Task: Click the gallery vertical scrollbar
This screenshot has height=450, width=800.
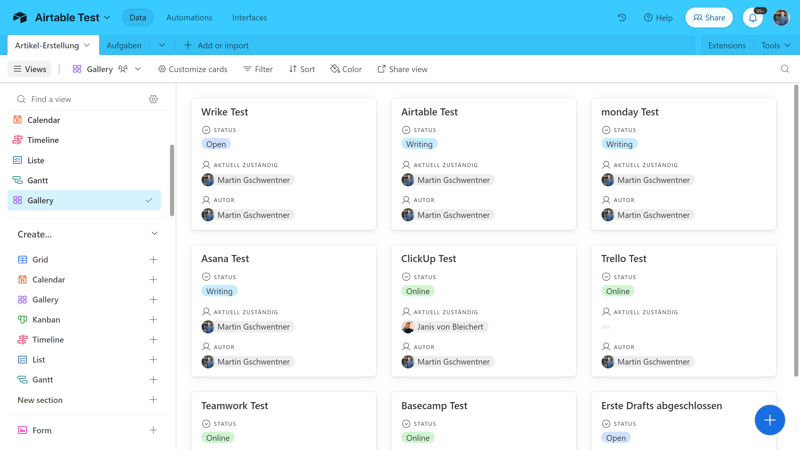Action: click(x=796, y=231)
